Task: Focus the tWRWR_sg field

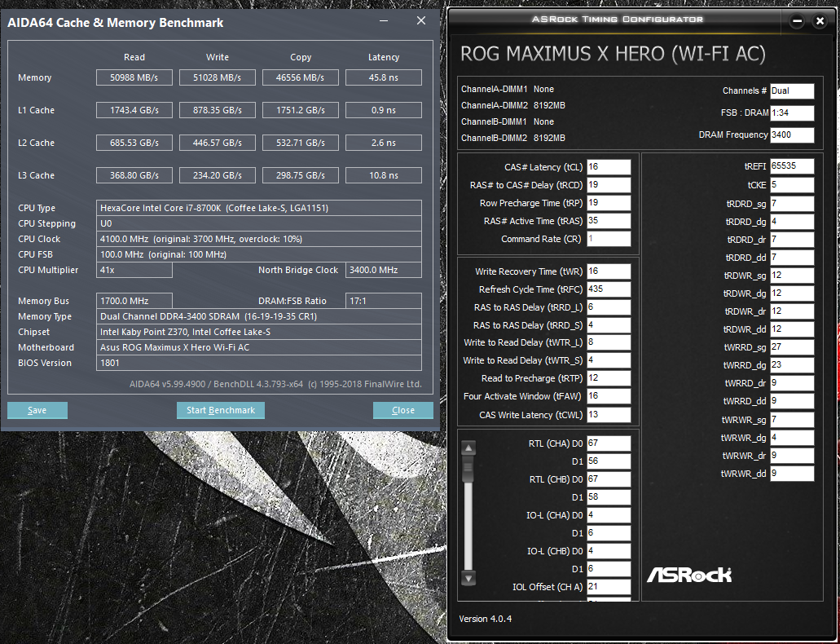Action: 792,419
